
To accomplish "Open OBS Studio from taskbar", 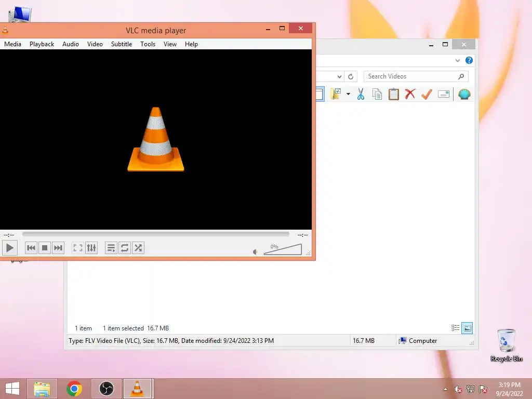I will 106,389.
